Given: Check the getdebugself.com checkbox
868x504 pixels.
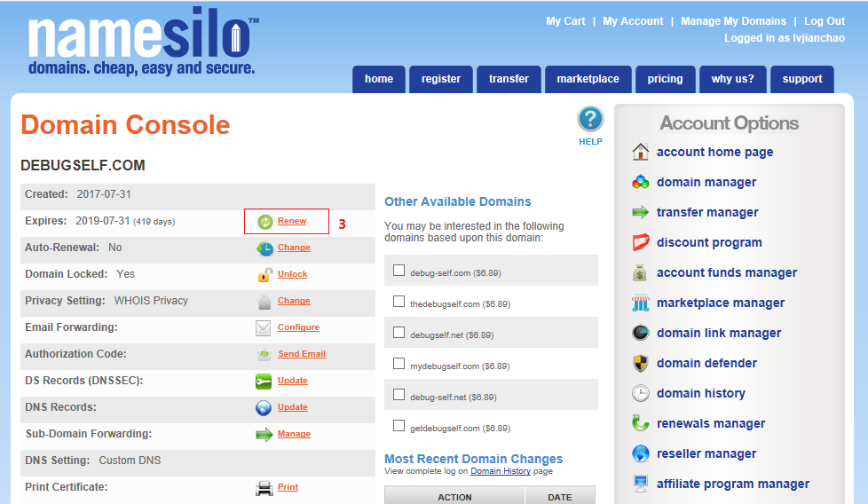Looking at the screenshot, I should click(x=398, y=425).
